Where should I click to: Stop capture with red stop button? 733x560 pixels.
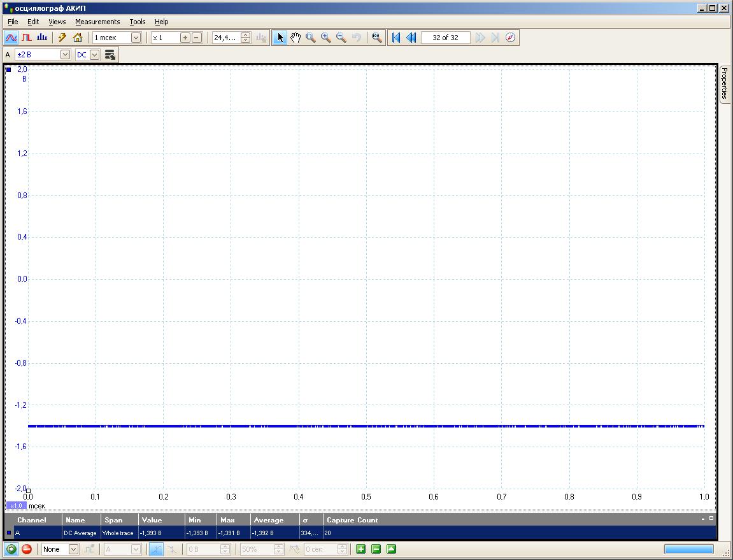click(27, 549)
